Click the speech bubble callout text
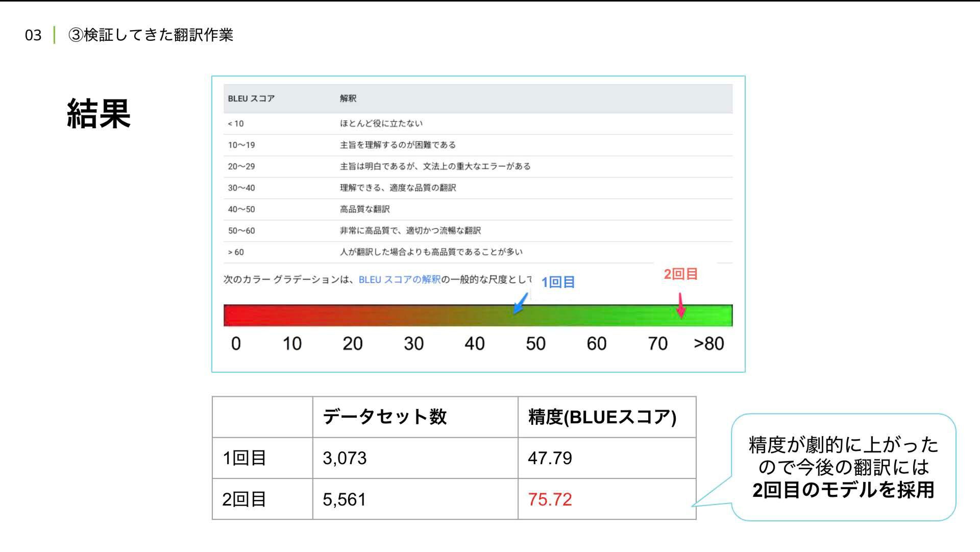Image resolution: width=980 pixels, height=552 pixels. [x=843, y=467]
